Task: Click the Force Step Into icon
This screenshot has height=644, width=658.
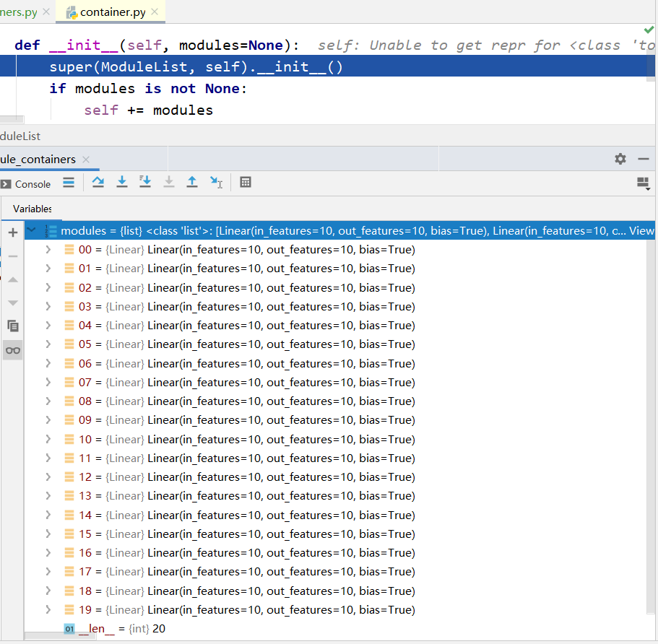Action: point(169,182)
